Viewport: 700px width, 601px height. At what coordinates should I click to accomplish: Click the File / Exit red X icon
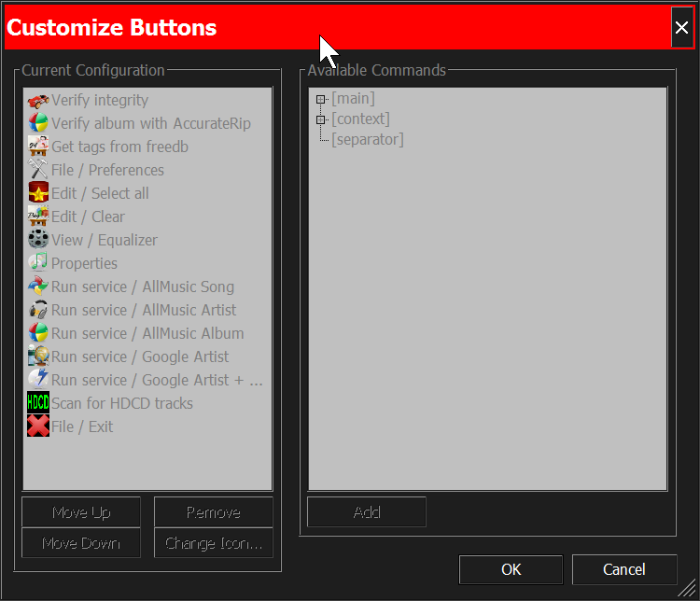coord(38,426)
